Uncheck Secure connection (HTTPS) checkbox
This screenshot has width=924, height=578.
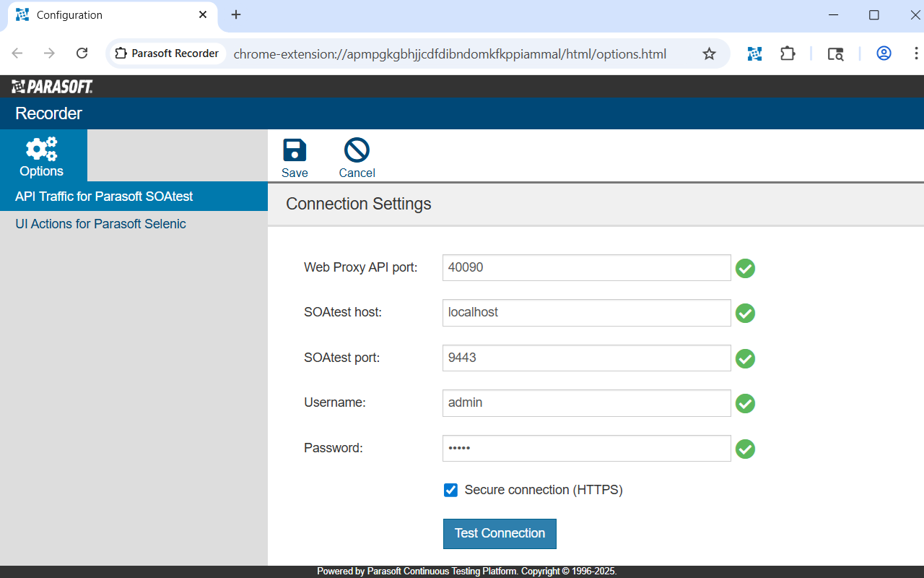pyautogui.click(x=450, y=490)
